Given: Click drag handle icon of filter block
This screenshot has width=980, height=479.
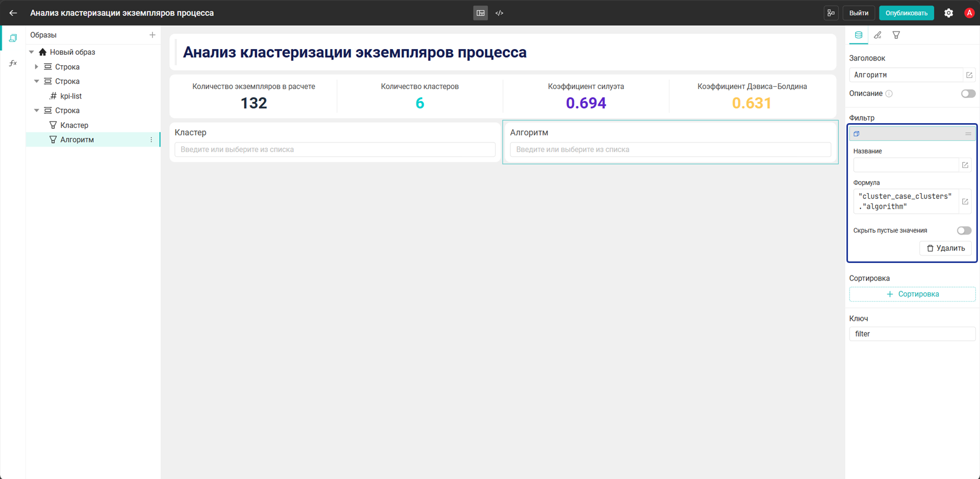Looking at the screenshot, I should (x=968, y=134).
